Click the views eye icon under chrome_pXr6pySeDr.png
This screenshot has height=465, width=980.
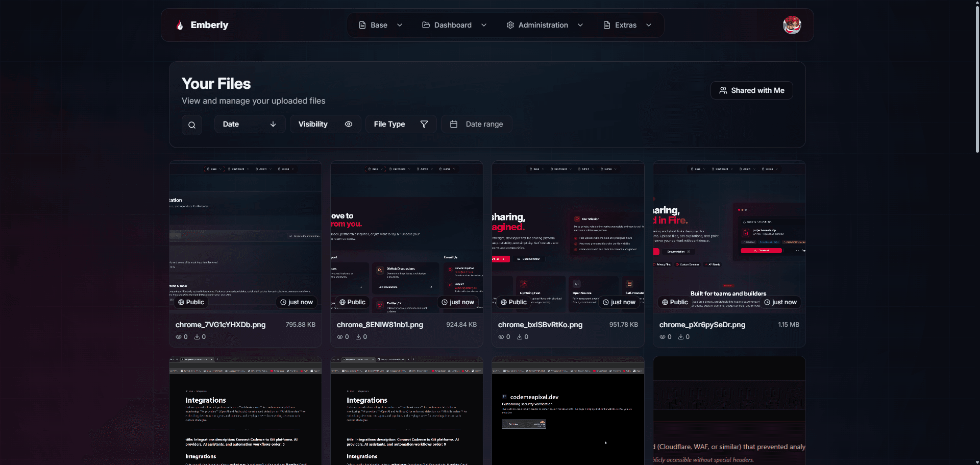tap(664, 337)
